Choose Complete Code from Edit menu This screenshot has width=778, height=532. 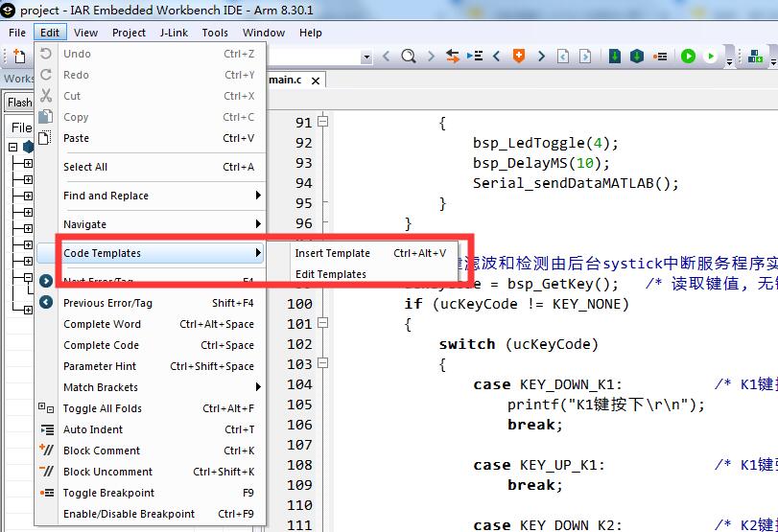coord(151,345)
